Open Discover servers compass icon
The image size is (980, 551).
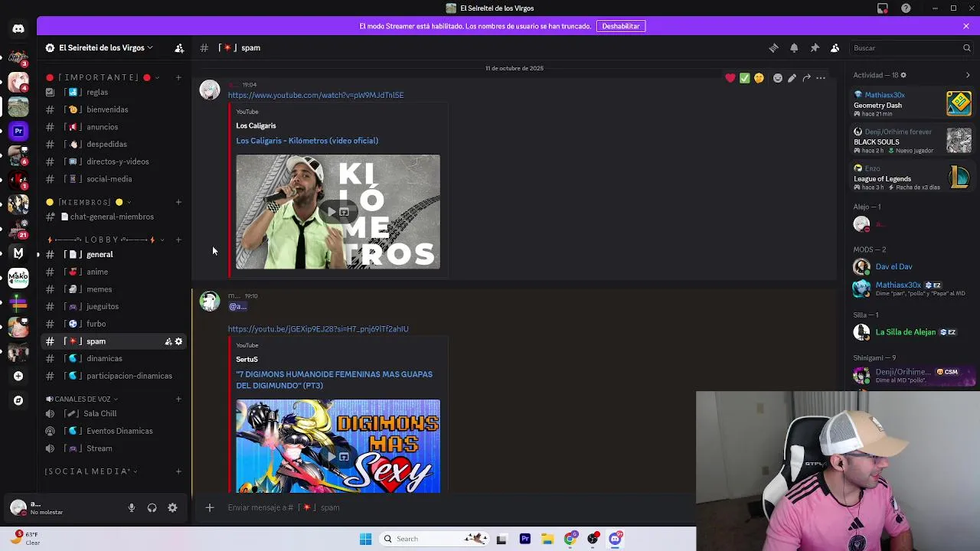[x=18, y=400]
